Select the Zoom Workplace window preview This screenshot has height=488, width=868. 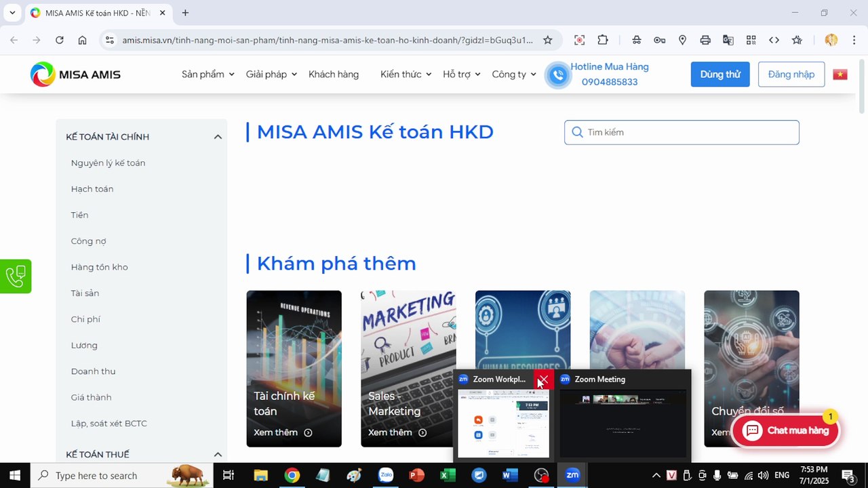click(503, 415)
